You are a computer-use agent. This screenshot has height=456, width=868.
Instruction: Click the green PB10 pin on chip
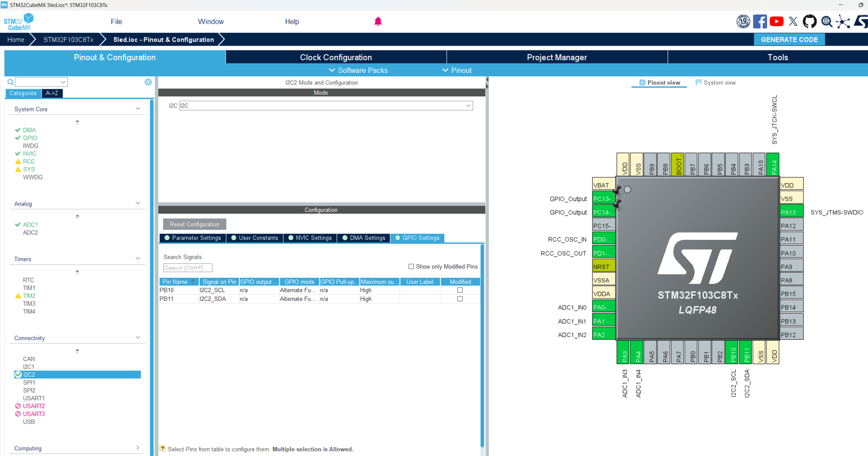point(733,352)
